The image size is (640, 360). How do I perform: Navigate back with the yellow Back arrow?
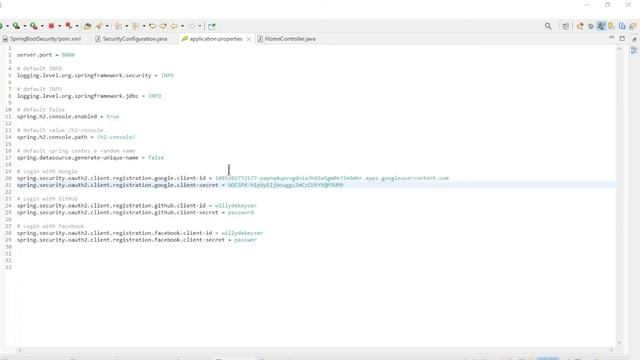(174, 26)
